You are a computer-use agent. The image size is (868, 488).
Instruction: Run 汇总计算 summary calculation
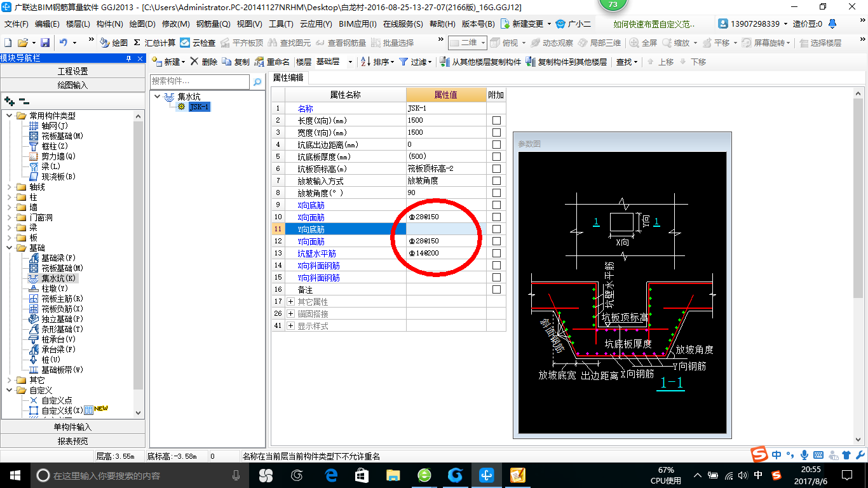click(154, 43)
